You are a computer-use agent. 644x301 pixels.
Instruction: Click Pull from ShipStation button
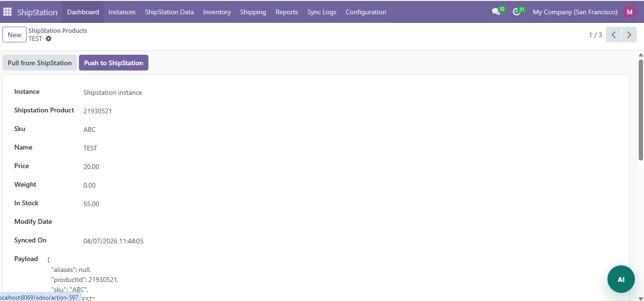click(x=39, y=63)
